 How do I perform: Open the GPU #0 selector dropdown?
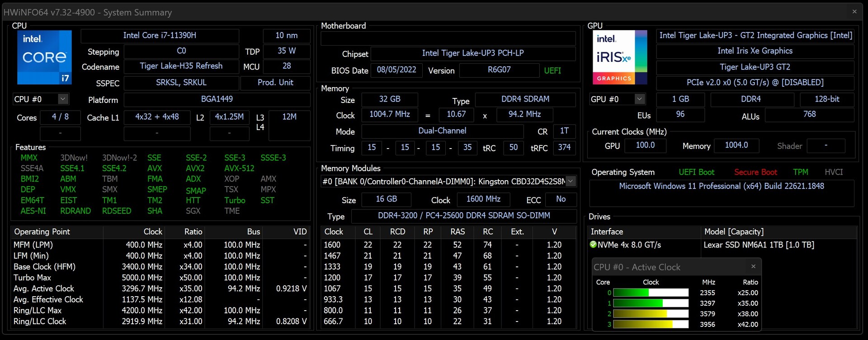pos(639,99)
